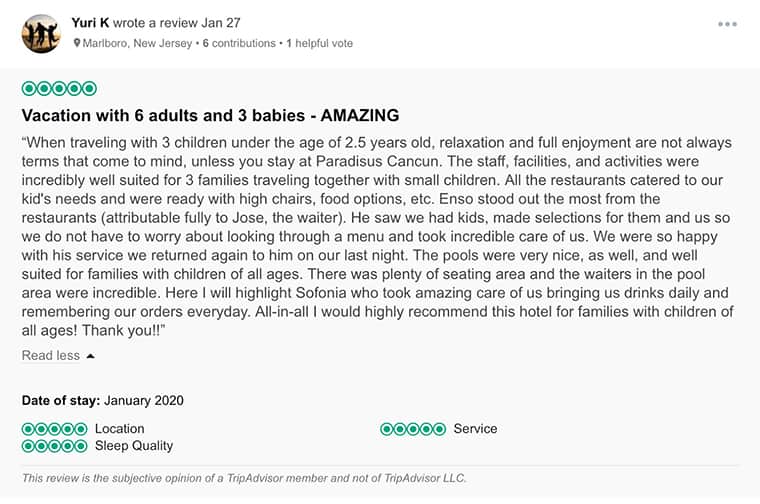Click the overall five-bubble rating icon

point(59,89)
